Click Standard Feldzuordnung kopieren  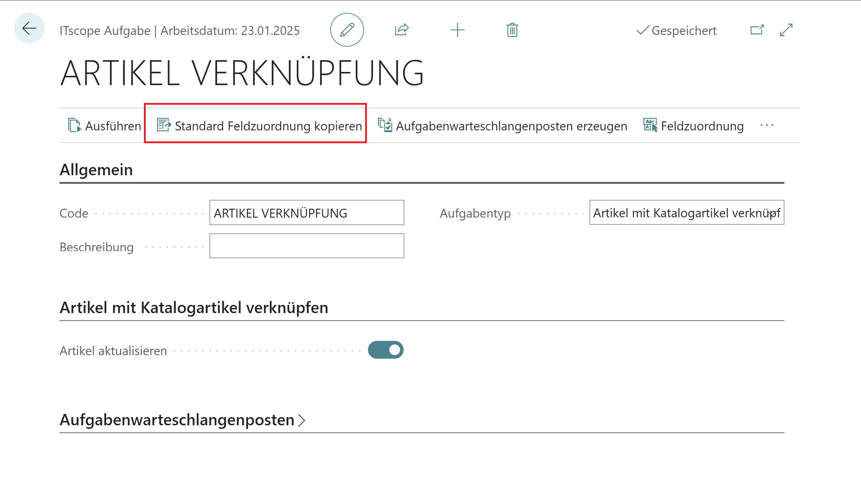coord(260,126)
